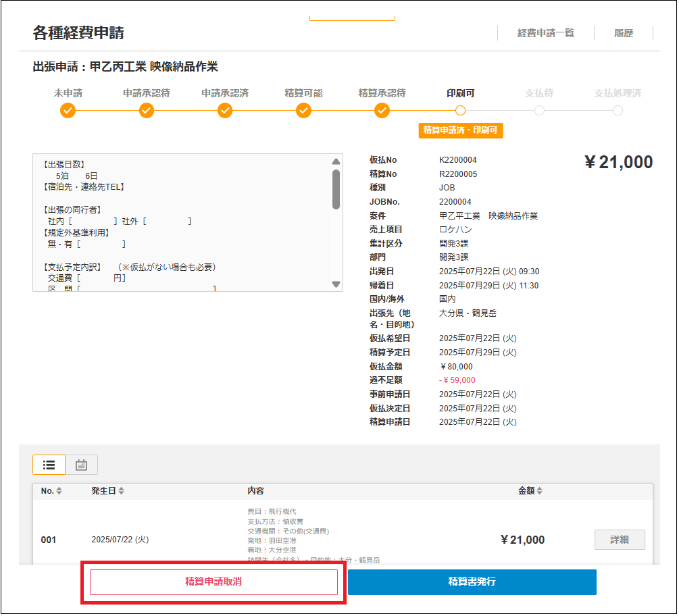
Task: Open the 履歴 menu item
Action: (623, 32)
